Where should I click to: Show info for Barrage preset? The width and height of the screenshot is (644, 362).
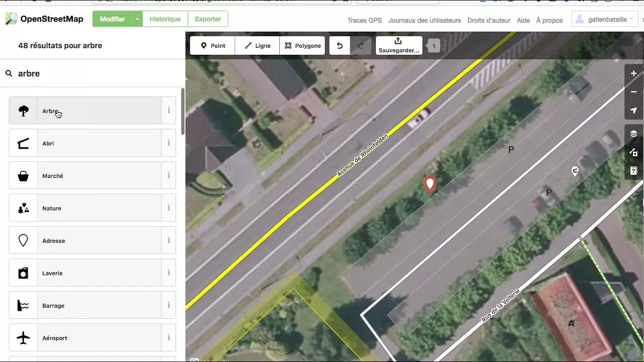[169, 305]
